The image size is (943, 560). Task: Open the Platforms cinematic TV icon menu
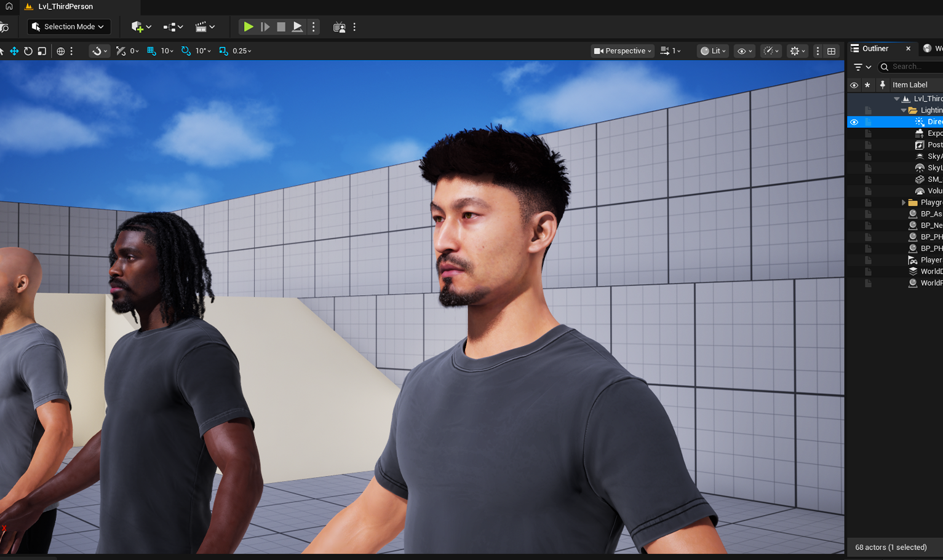339,26
